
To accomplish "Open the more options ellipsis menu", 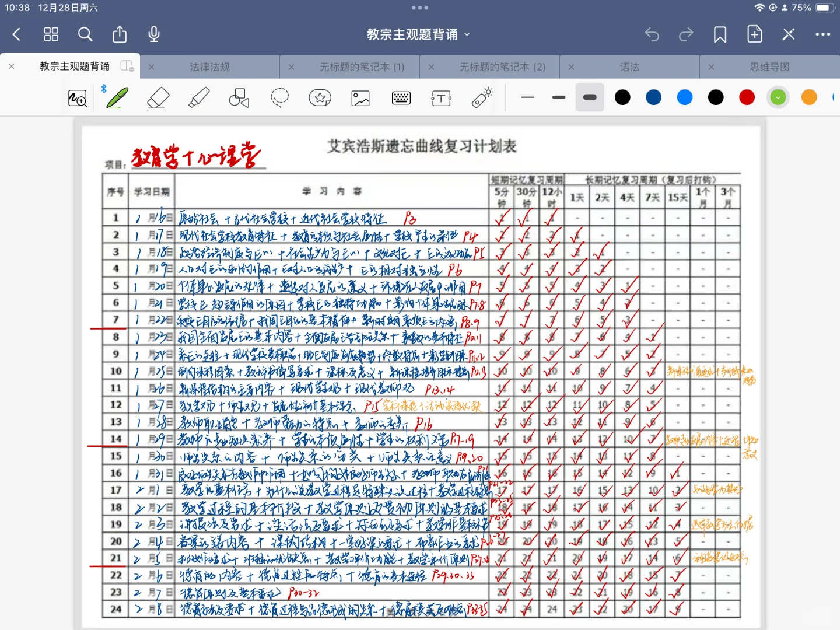I will (822, 34).
